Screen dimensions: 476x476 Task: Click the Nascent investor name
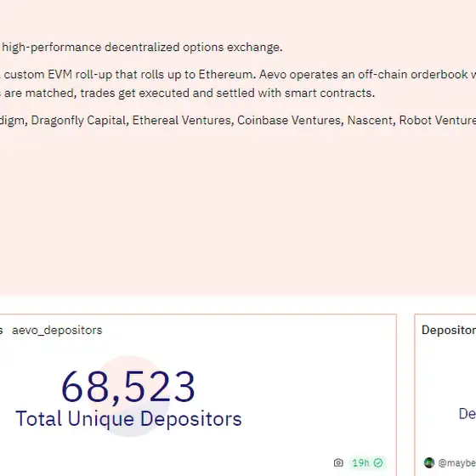tap(371, 120)
